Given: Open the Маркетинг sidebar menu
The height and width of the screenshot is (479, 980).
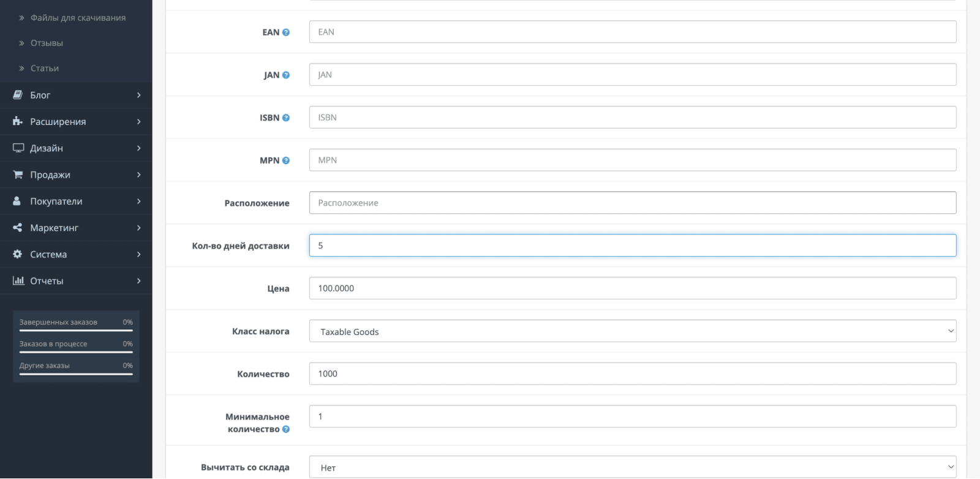Looking at the screenshot, I should click(76, 227).
